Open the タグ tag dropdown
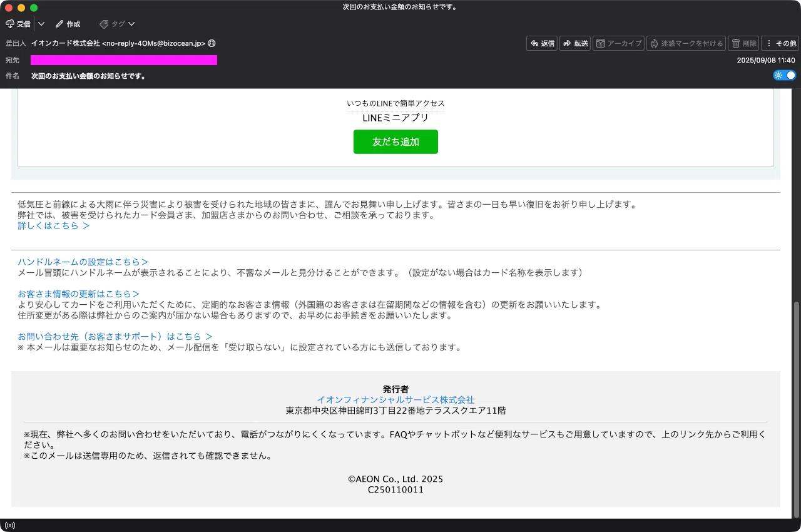The image size is (801, 532). [x=117, y=24]
